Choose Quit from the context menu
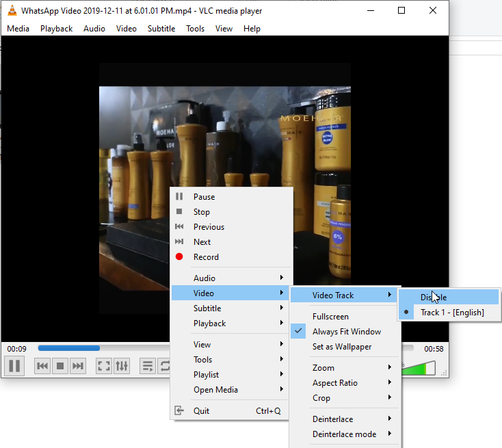The width and height of the screenshot is (502, 448). [x=202, y=411]
